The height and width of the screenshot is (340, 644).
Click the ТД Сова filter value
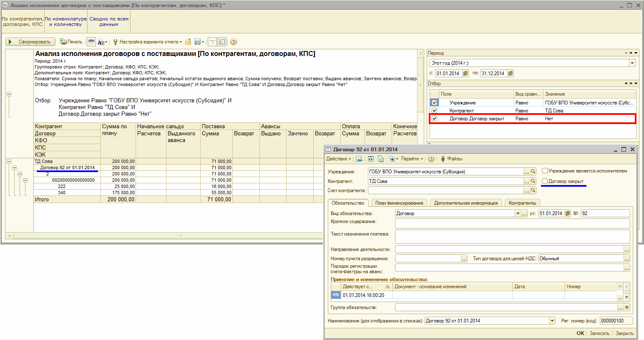pyautogui.click(x=589, y=111)
